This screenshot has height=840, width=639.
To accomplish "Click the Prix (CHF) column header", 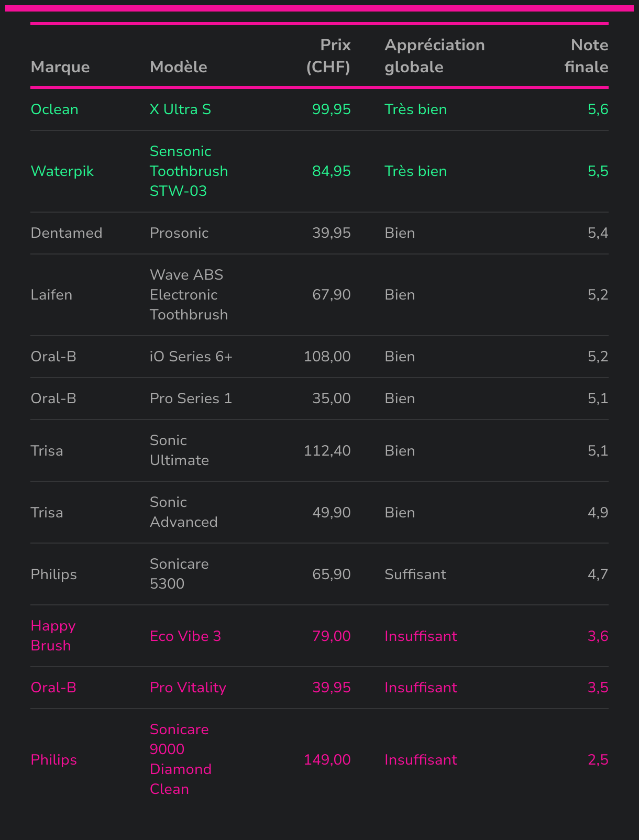I will tap(328, 56).
